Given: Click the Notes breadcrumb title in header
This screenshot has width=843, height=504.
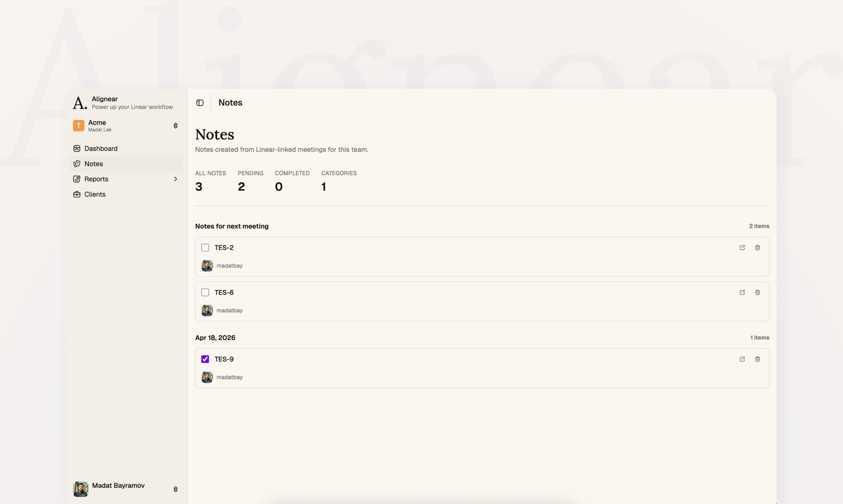Looking at the screenshot, I should tap(231, 103).
